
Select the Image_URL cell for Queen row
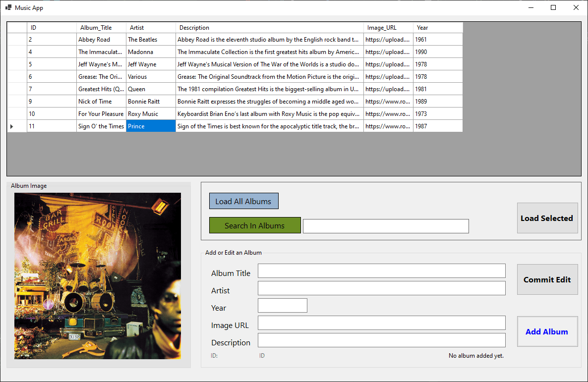[388, 89]
